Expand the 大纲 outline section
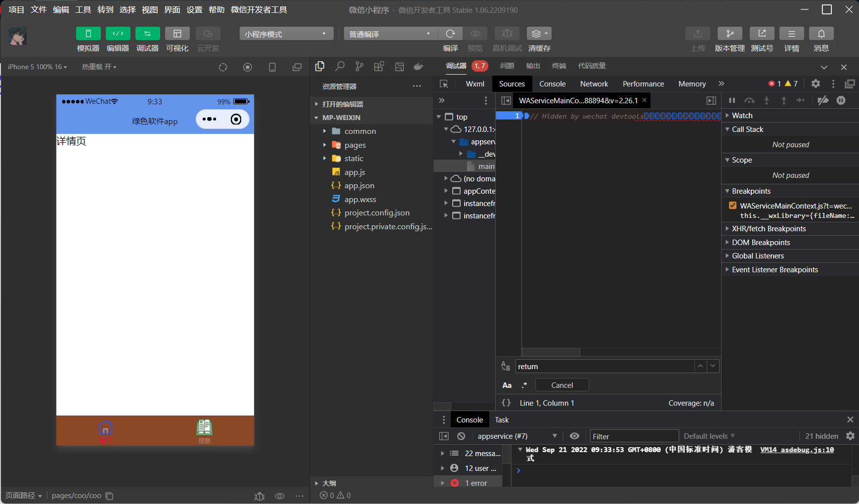 tap(329, 483)
